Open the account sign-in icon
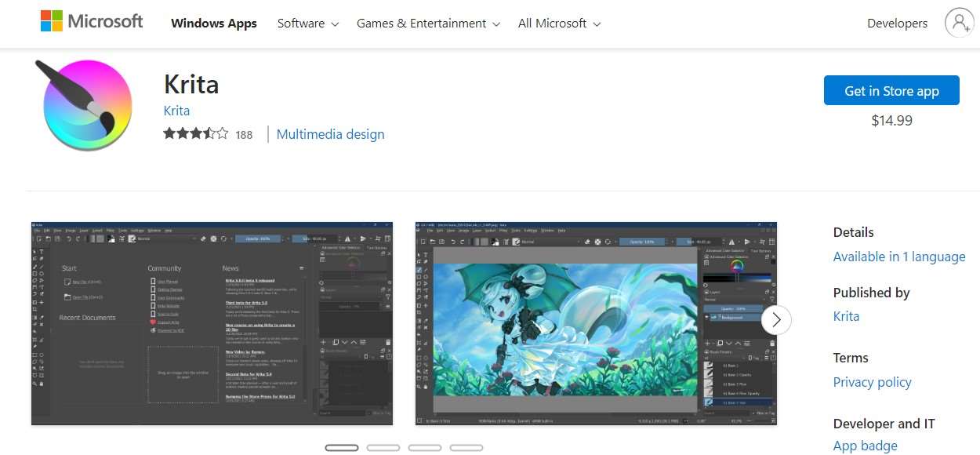Image resolution: width=980 pixels, height=455 pixels. point(959,23)
